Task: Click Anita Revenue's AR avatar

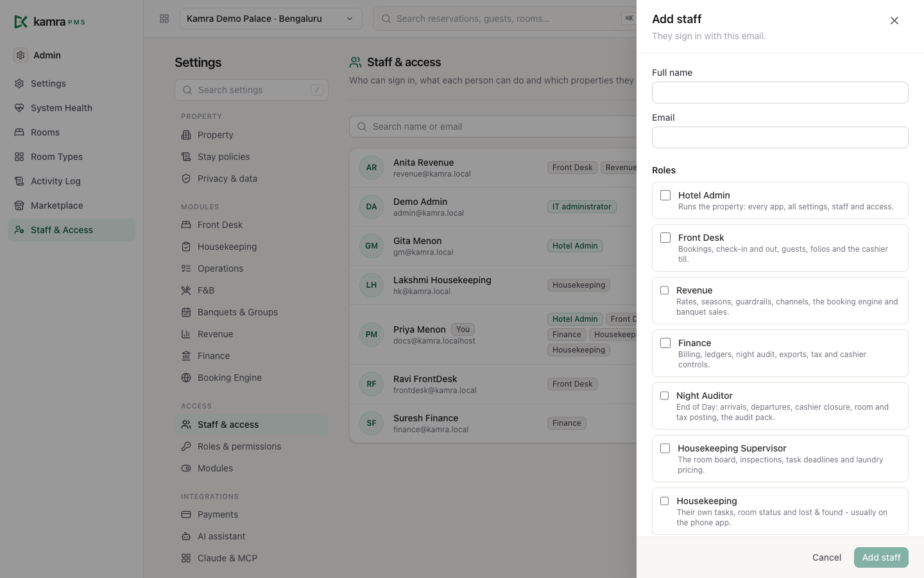Action: point(372,168)
